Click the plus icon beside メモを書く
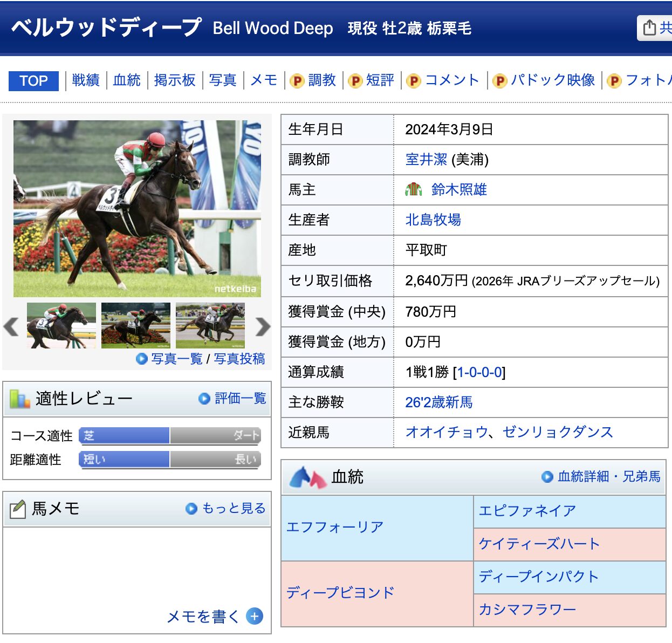Viewport: 672px width, 643px height. (x=255, y=616)
